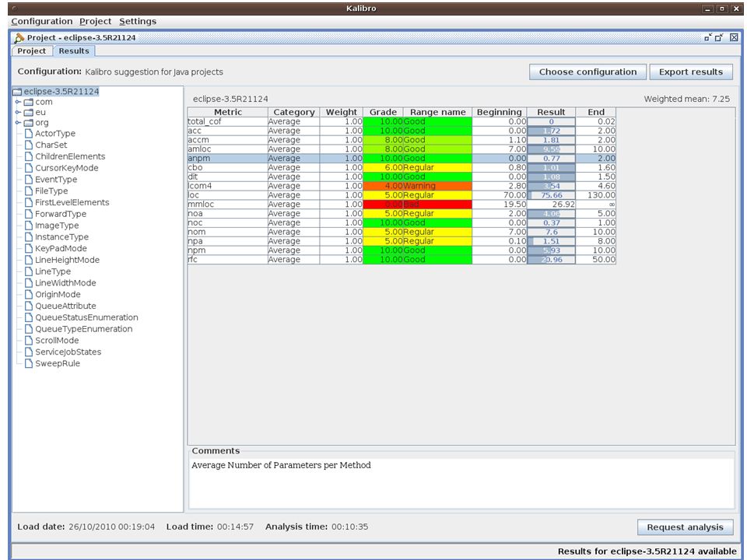Click the loc result bar 75.66

[x=551, y=195]
